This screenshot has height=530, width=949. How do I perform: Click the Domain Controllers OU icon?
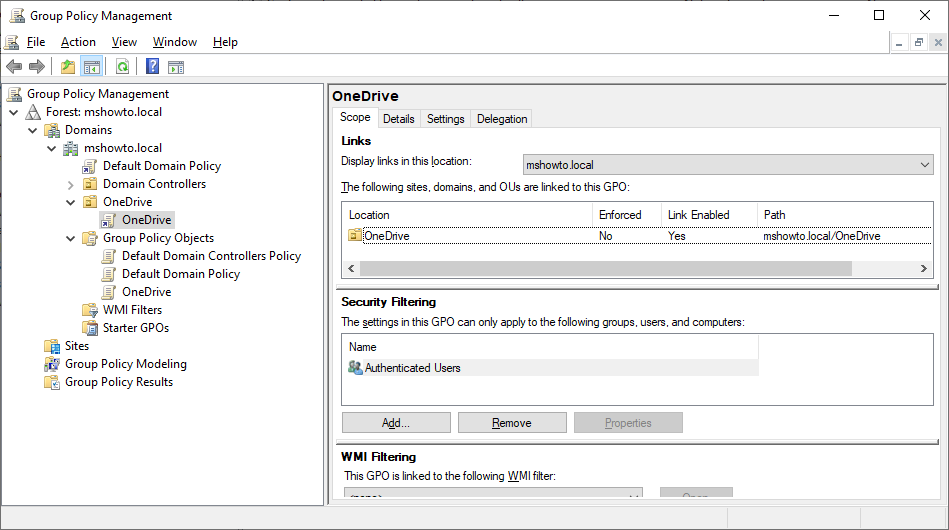90,184
